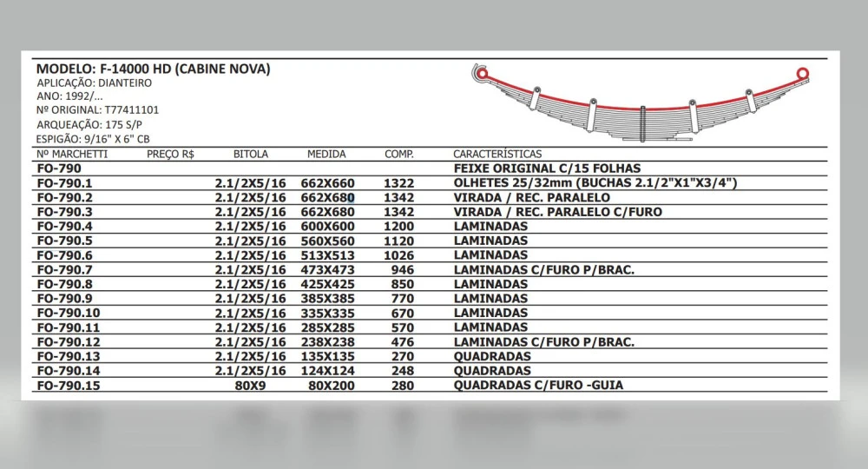Click the length value '946'
Image resolution: width=868 pixels, height=469 pixels.
(403, 269)
